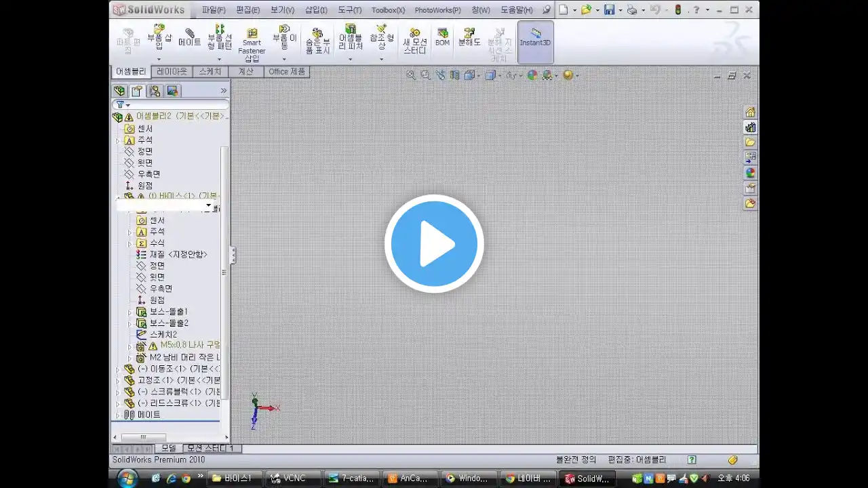The width and height of the screenshot is (868, 488).
Task: Click the Print icon in title toolbar
Action: (x=631, y=9)
